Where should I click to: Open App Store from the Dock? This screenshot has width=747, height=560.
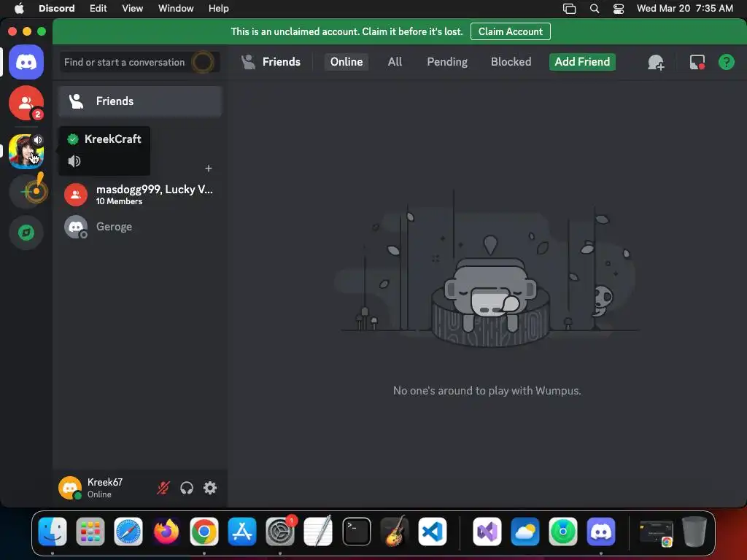[x=242, y=532]
